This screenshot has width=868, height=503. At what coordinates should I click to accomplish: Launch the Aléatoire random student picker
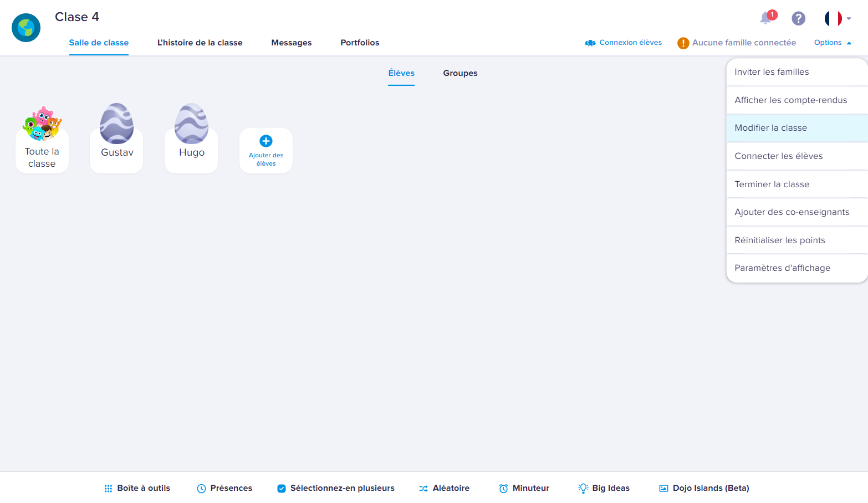pyautogui.click(x=443, y=488)
